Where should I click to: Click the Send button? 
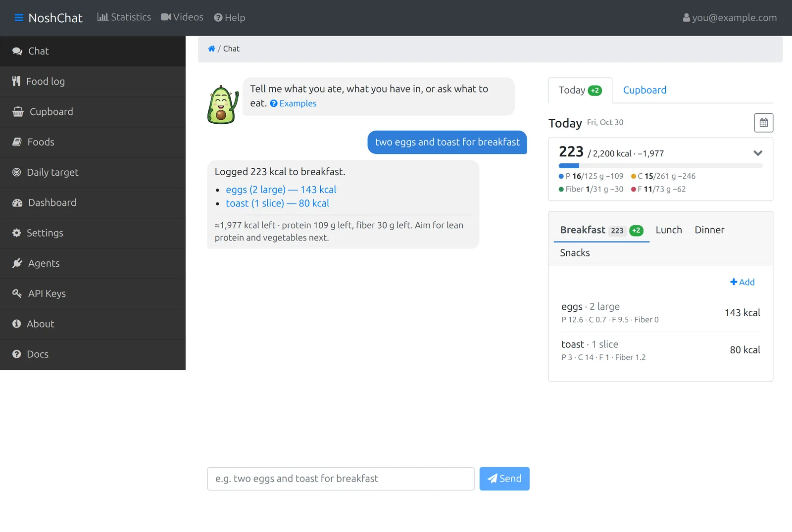tap(504, 479)
